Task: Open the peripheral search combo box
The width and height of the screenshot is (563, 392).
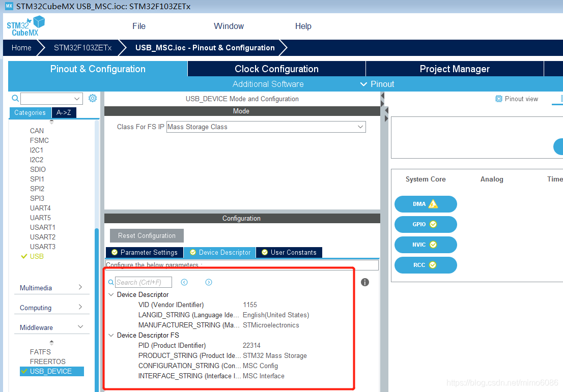Action: [52, 98]
